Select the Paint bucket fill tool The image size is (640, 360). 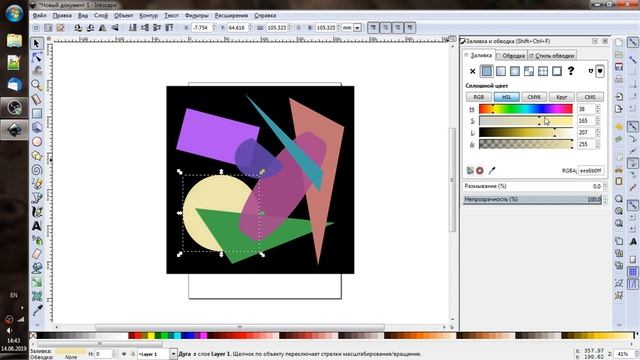point(37,268)
